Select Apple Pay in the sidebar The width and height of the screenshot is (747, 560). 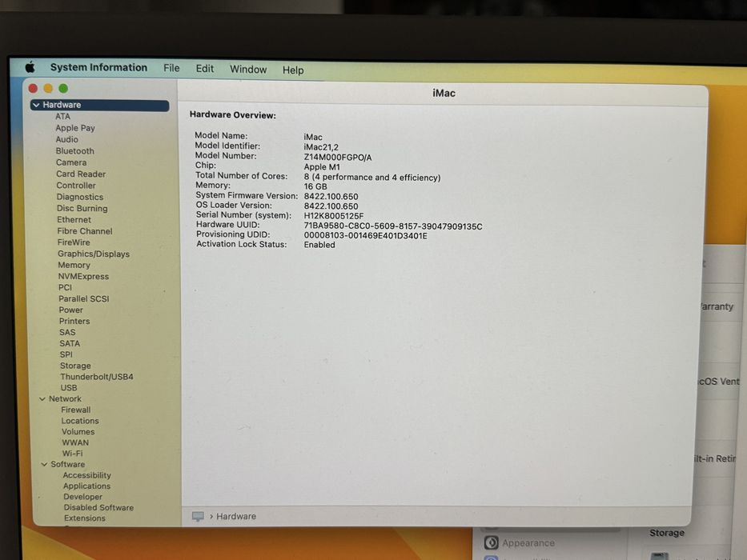click(75, 128)
